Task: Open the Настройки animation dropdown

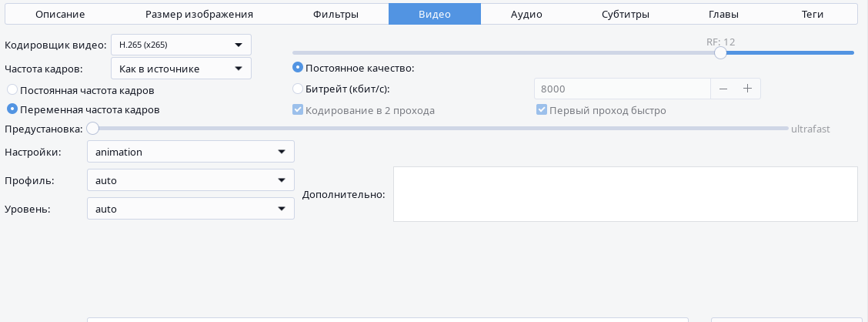Action: click(190, 152)
